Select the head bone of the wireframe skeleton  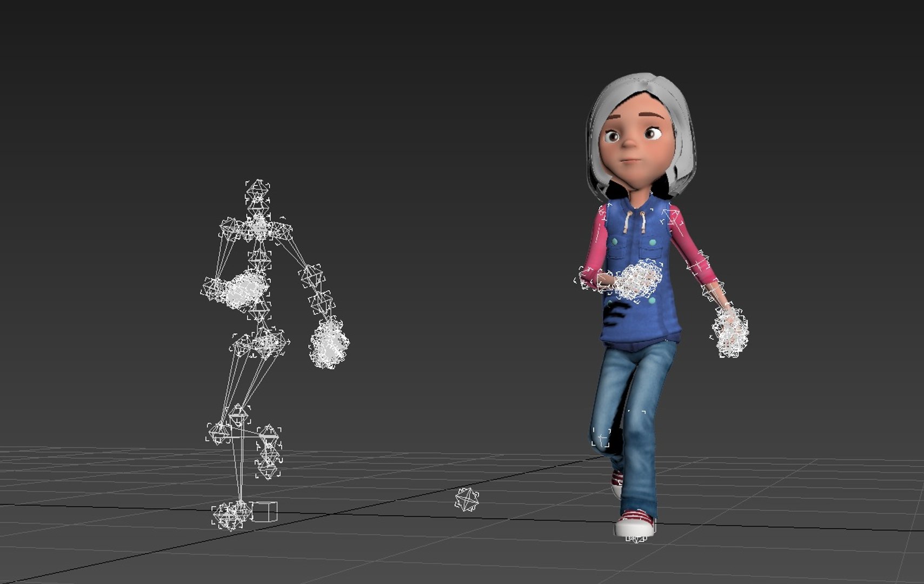tap(257, 191)
